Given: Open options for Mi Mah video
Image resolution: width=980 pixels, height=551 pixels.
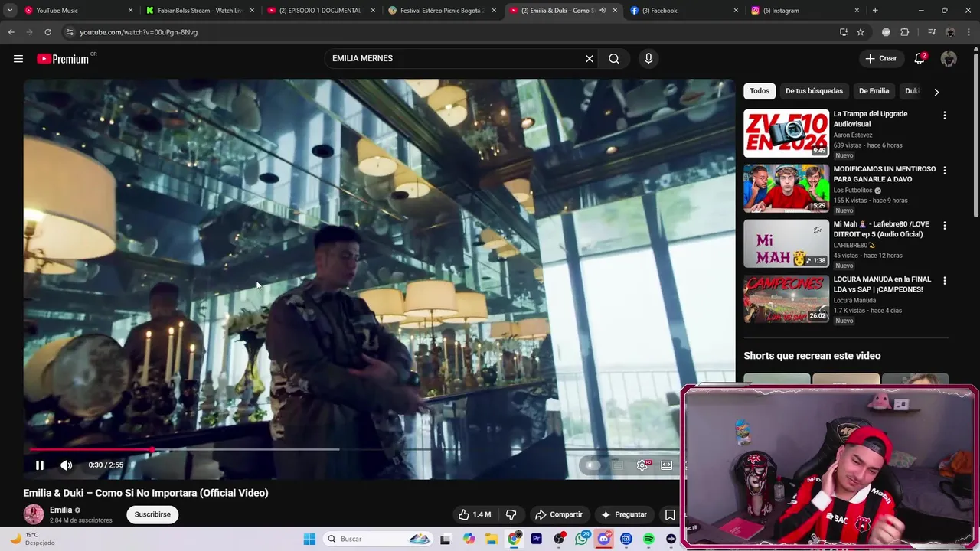Looking at the screenshot, I should point(944,226).
